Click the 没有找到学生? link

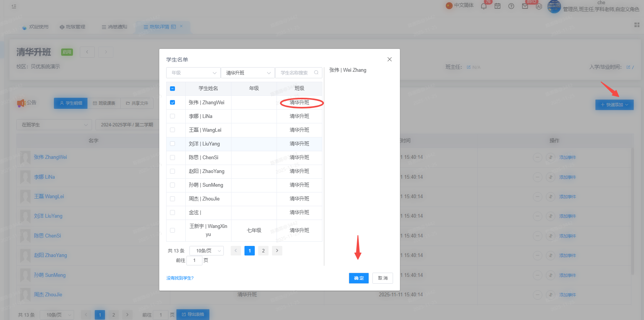[x=180, y=278]
